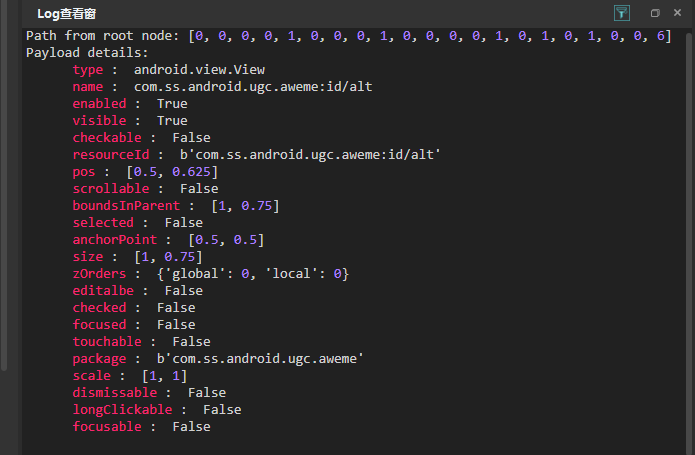This screenshot has height=455, width=695.
Task: Click the 'Path from root node' line
Action: point(349,35)
